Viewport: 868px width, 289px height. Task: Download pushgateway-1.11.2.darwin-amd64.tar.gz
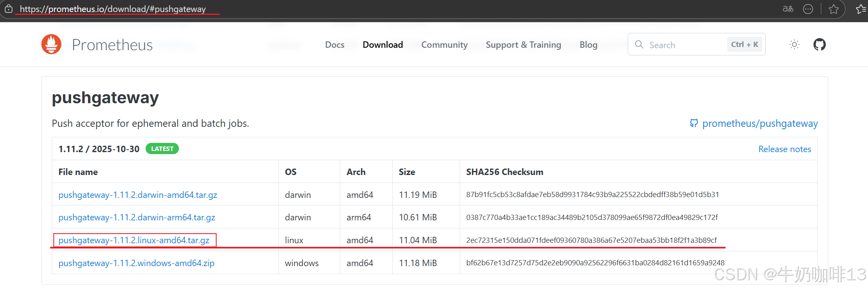tap(138, 195)
